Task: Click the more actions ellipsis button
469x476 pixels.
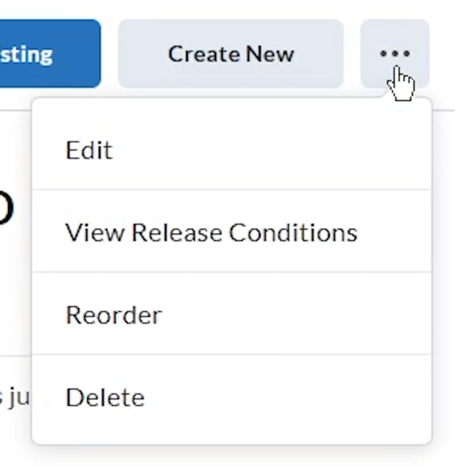Action: point(395,54)
